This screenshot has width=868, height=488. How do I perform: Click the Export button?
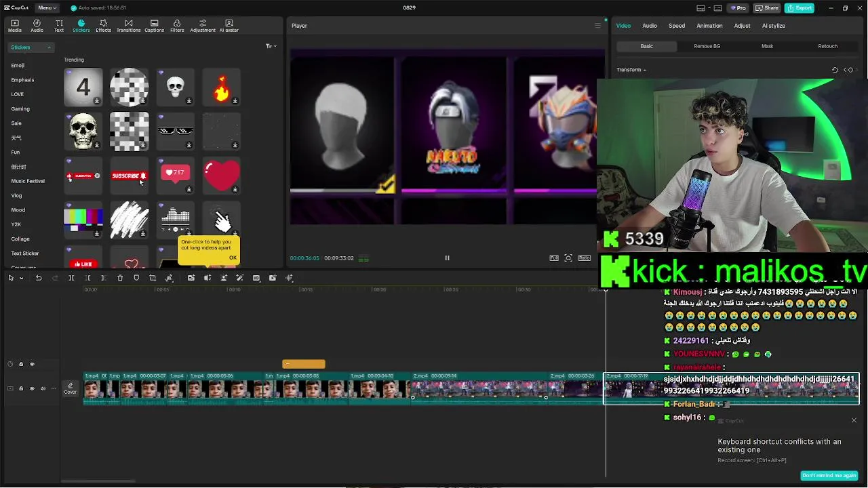tap(800, 8)
